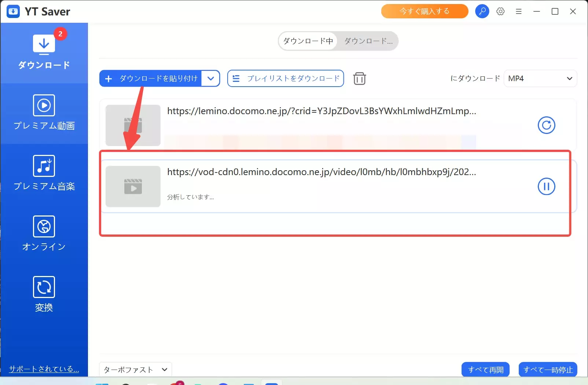
Task: Switch to the truncated ダウンロード... tab
Action: click(368, 41)
